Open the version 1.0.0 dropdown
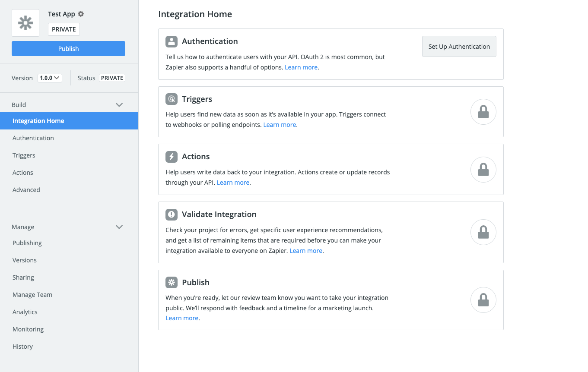 coord(50,78)
